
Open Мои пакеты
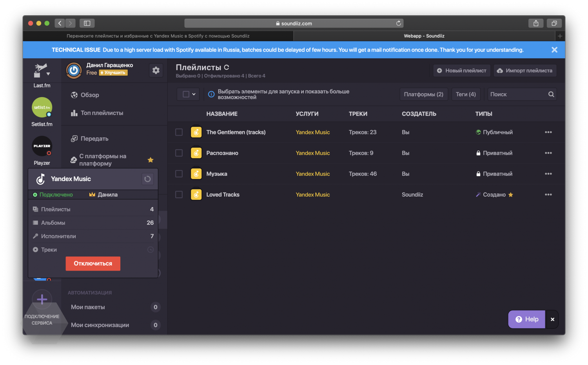[88, 307]
